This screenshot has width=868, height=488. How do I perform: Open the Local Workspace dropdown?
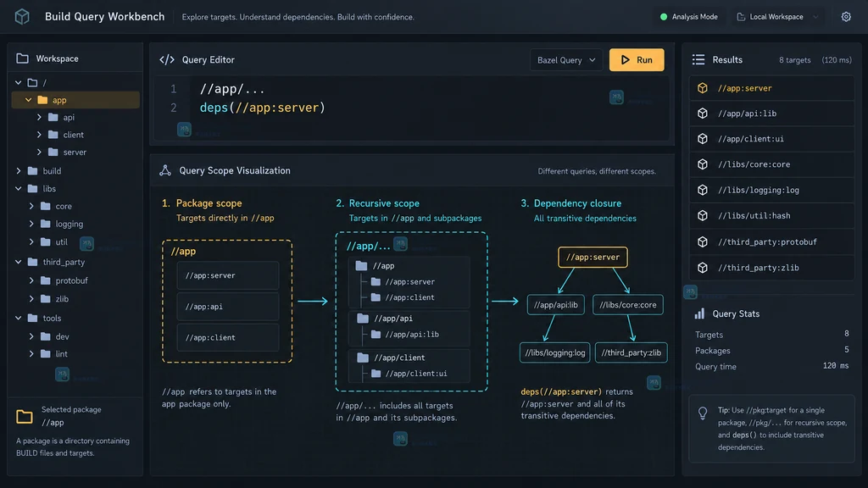(x=778, y=17)
